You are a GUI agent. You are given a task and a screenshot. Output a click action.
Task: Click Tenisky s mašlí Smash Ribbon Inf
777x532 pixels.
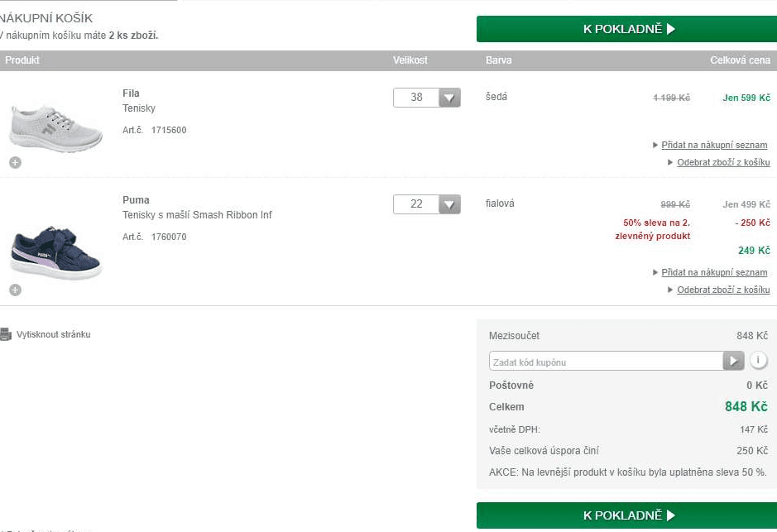(x=197, y=215)
